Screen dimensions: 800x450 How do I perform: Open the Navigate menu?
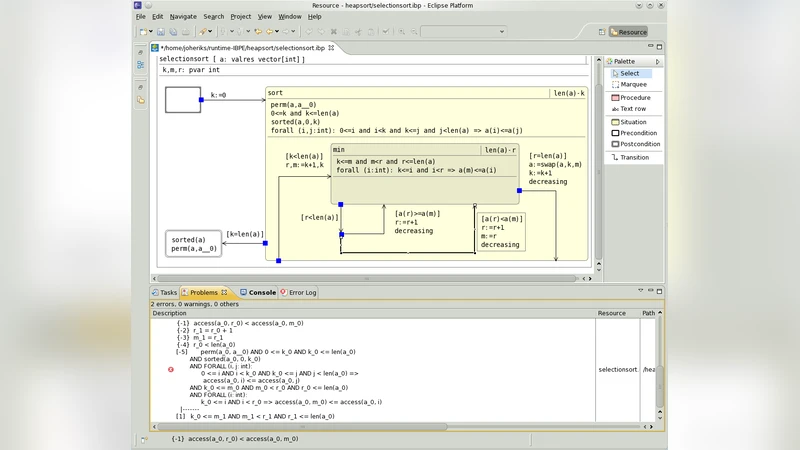click(x=183, y=17)
